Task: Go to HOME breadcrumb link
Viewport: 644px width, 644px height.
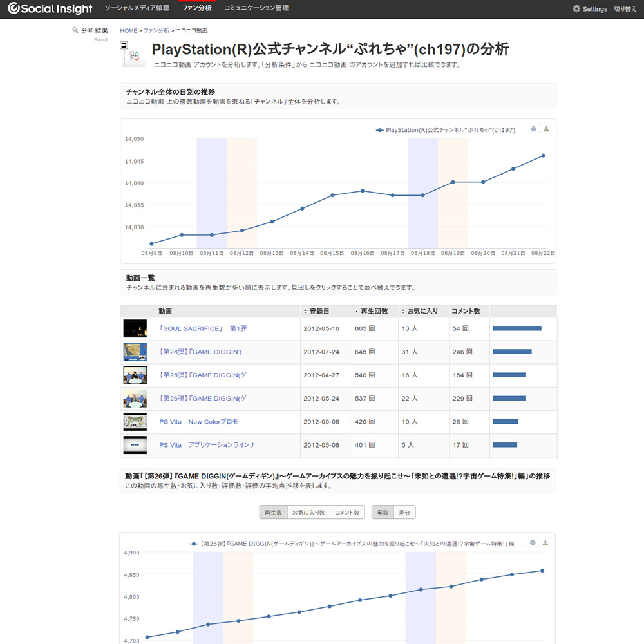Action: point(129,30)
